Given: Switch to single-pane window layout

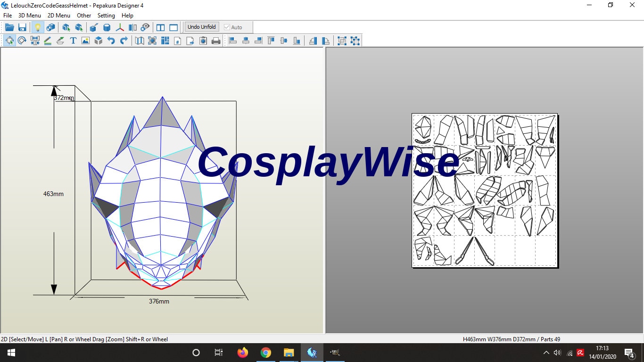Looking at the screenshot, I should 173,27.
